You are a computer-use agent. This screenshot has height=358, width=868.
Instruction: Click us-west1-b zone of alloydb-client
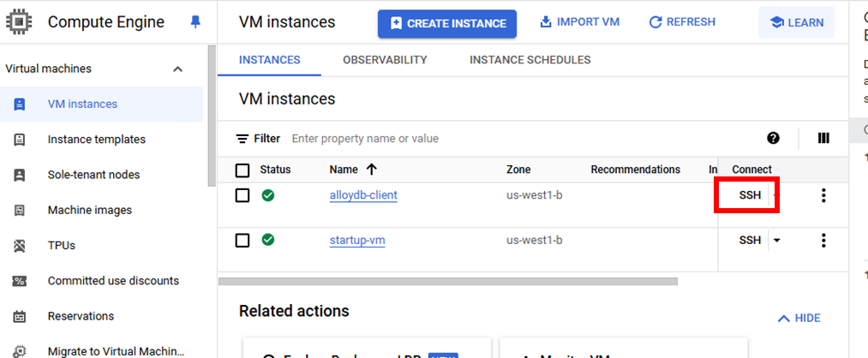pos(535,195)
